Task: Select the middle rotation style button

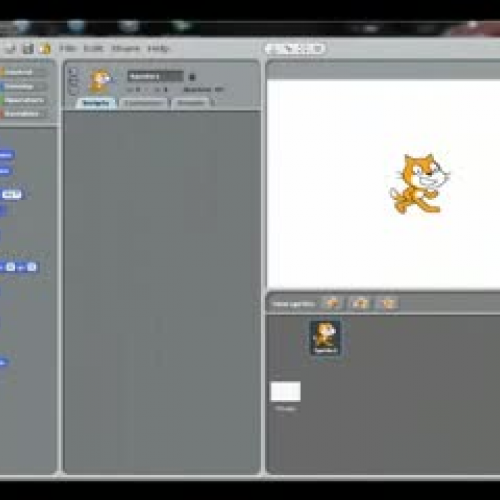Action: pos(74,81)
